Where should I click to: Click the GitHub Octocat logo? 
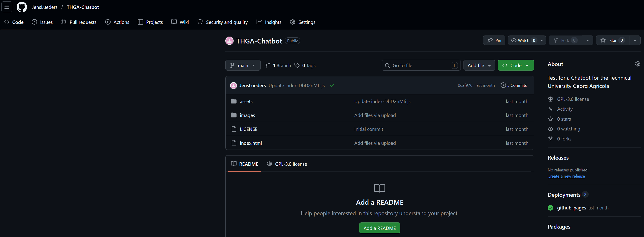22,7
